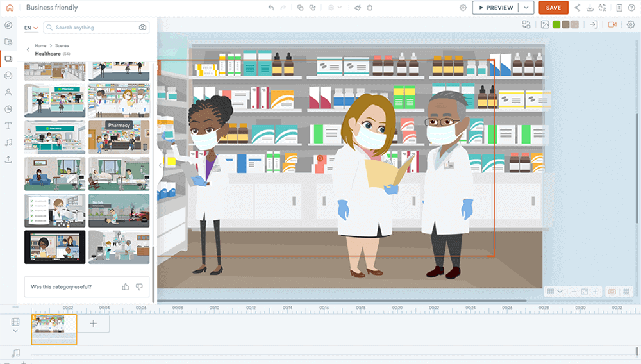The height and width of the screenshot is (364, 641).
Task: Collapse the asset panel side arrow
Action: (160, 165)
